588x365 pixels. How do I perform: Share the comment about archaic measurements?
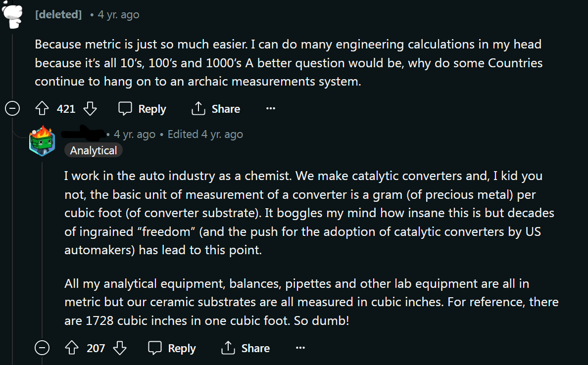click(x=216, y=109)
